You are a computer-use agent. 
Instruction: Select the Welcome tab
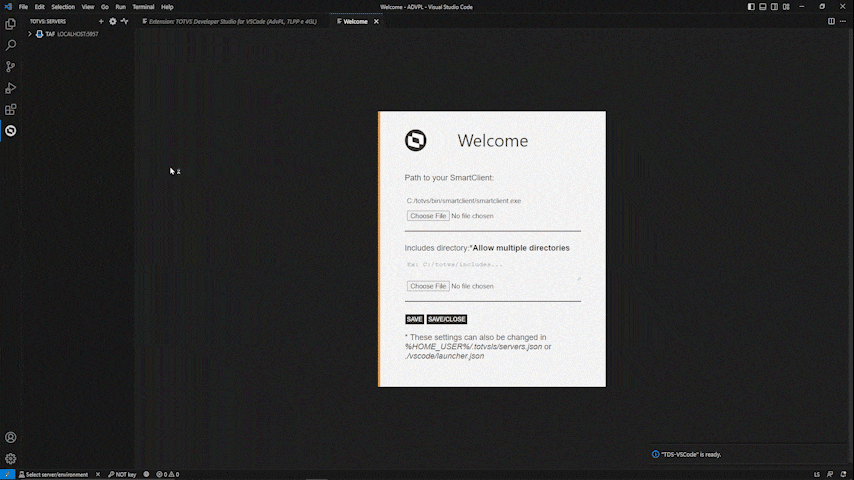click(355, 21)
